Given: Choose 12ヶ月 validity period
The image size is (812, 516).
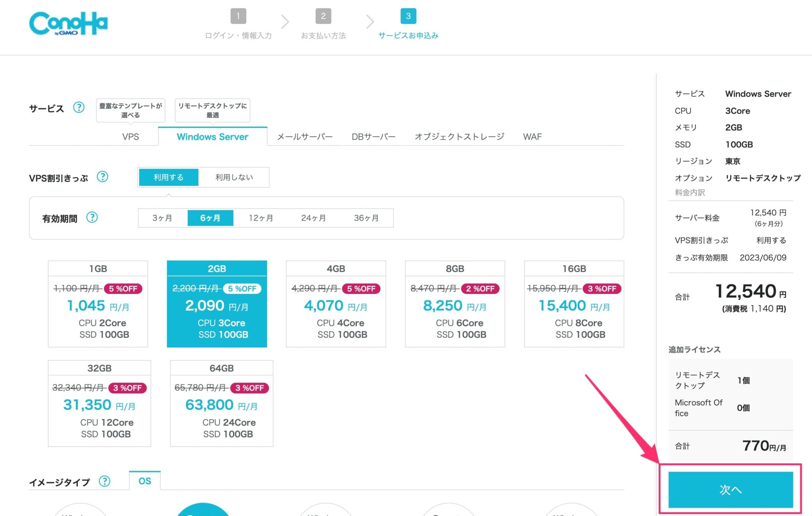Looking at the screenshot, I should click(x=260, y=218).
